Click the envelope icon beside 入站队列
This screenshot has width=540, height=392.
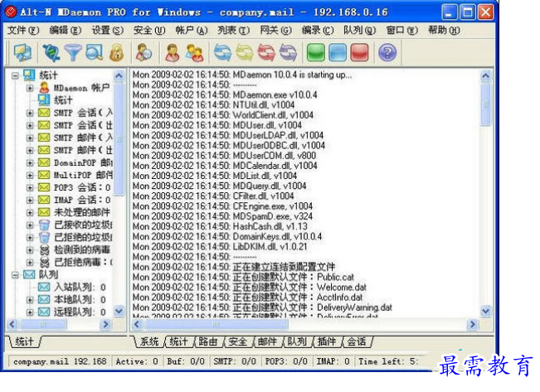[x=44, y=287]
